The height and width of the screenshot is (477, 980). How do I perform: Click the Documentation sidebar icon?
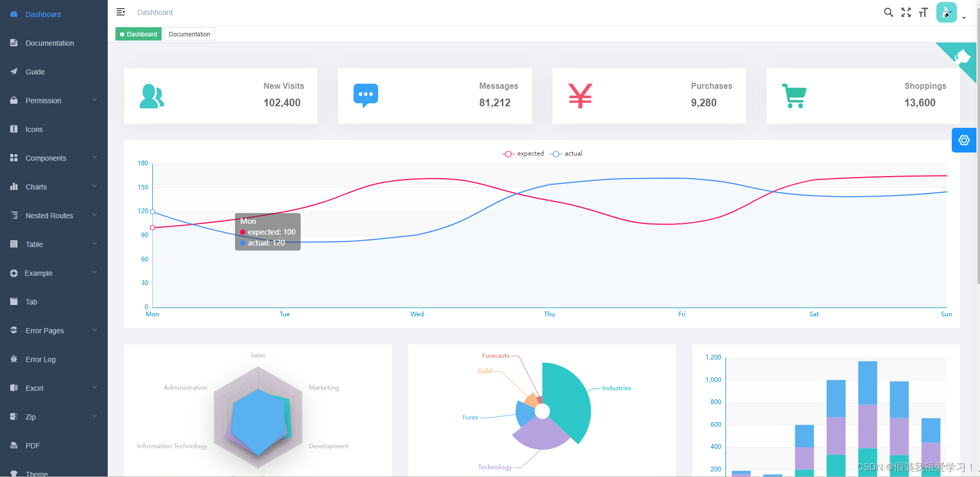pyautogui.click(x=14, y=43)
